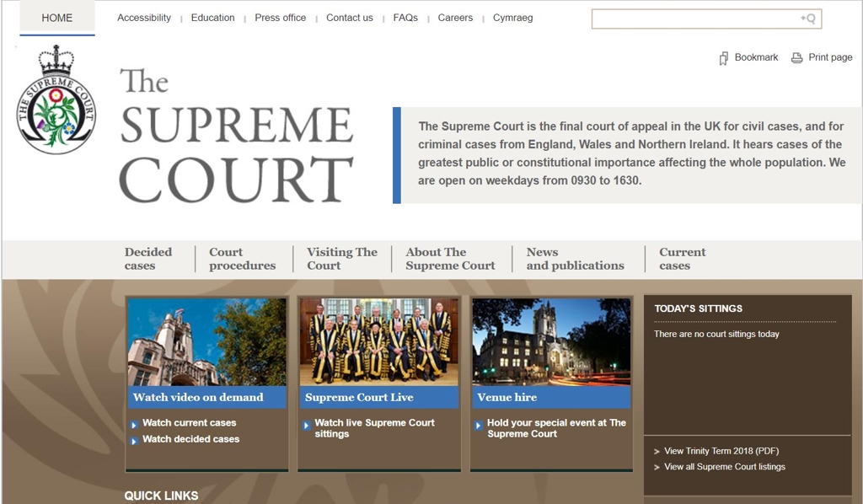Viewport: 863px width, 504px height.
Task: Click chevron beside View all Supreme Court listings
Action: coord(657,468)
